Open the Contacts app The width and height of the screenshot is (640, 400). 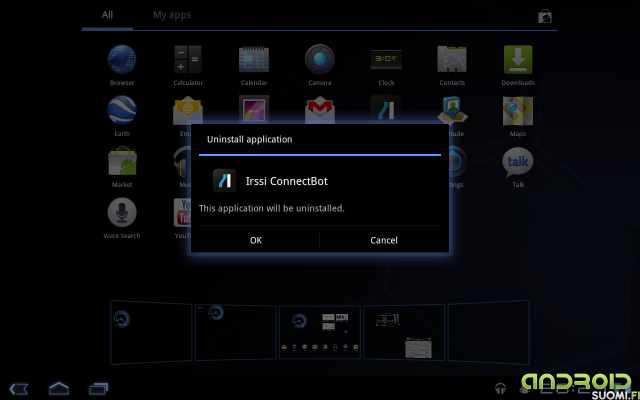(452, 60)
